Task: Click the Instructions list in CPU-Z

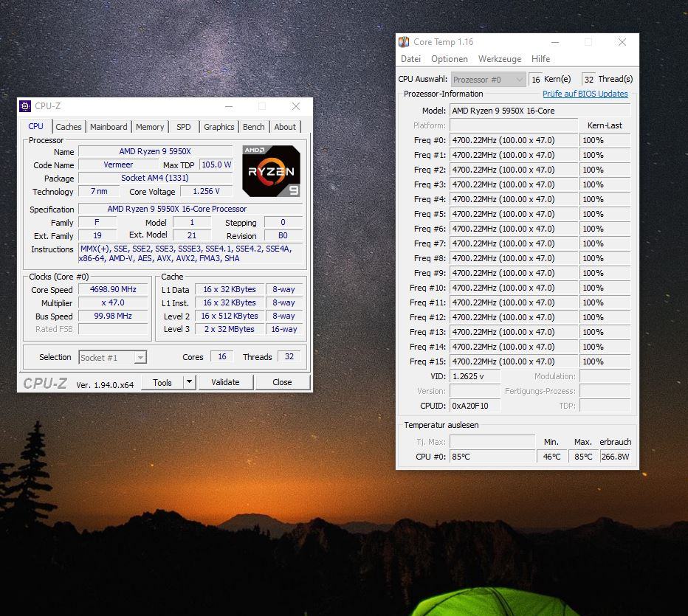Action: point(190,254)
